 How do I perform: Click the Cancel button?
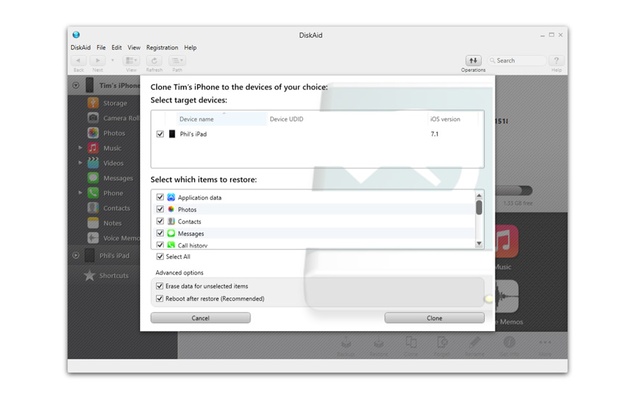(x=201, y=318)
